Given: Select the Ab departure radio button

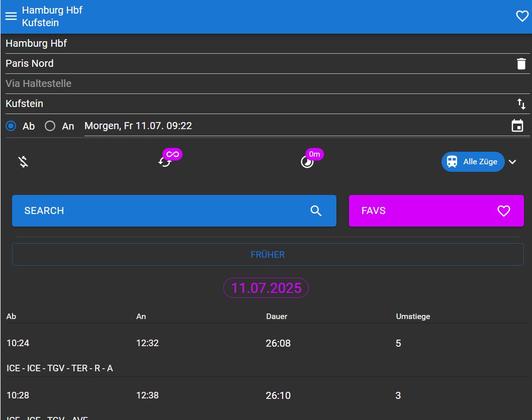Looking at the screenshot, I should tap(11, 126).
